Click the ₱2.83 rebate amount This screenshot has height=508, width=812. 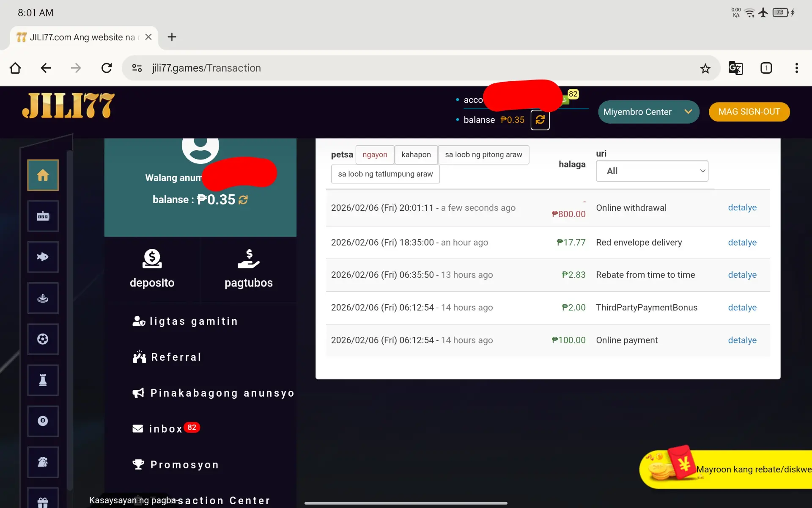click(573, 275)
